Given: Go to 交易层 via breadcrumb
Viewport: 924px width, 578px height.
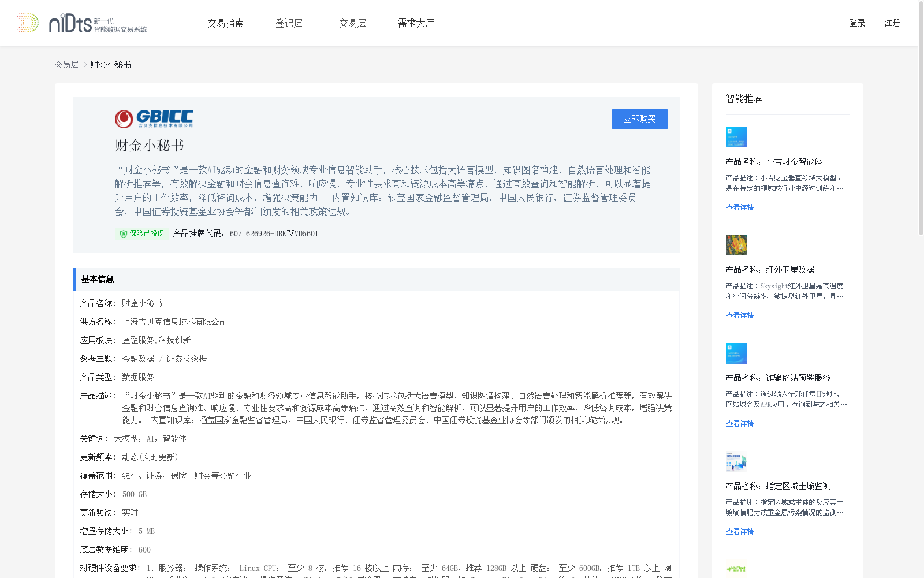Looking at the screenshot, I should pyautogui.click(x=66, y=65).
